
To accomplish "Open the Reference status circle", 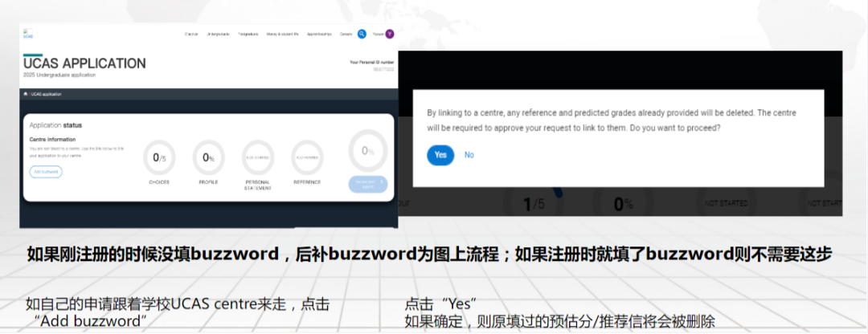I will pos(307,157).
